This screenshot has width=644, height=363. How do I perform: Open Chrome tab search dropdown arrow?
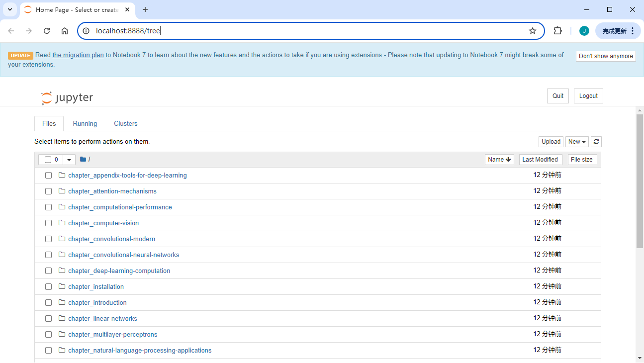pos(9,9)
